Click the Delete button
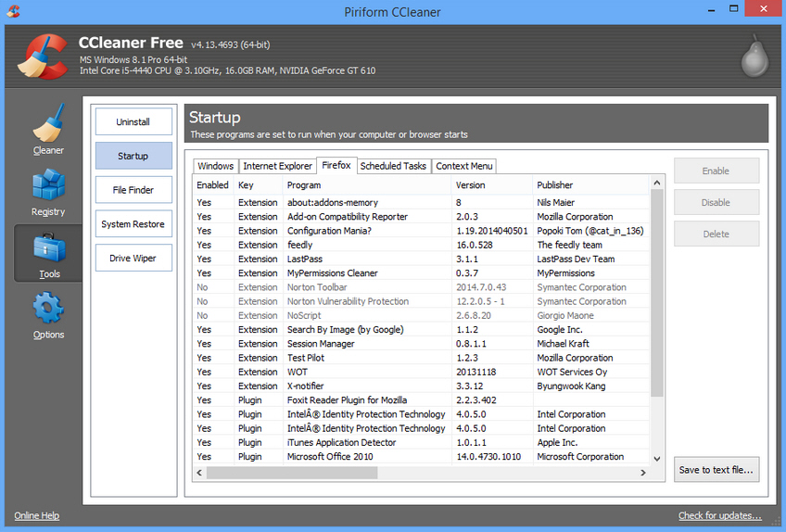The height and width of the screenshot is (532, 786). (716, 234)
